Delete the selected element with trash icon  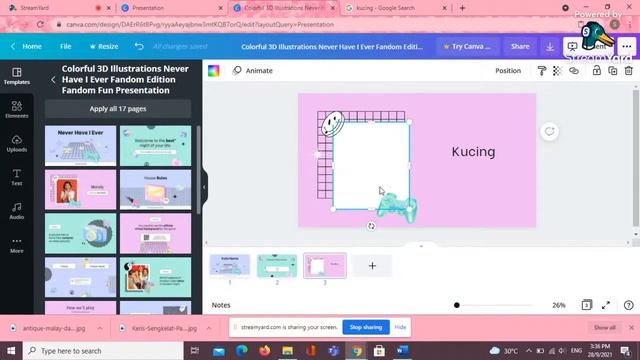click(x=629, y=71)
